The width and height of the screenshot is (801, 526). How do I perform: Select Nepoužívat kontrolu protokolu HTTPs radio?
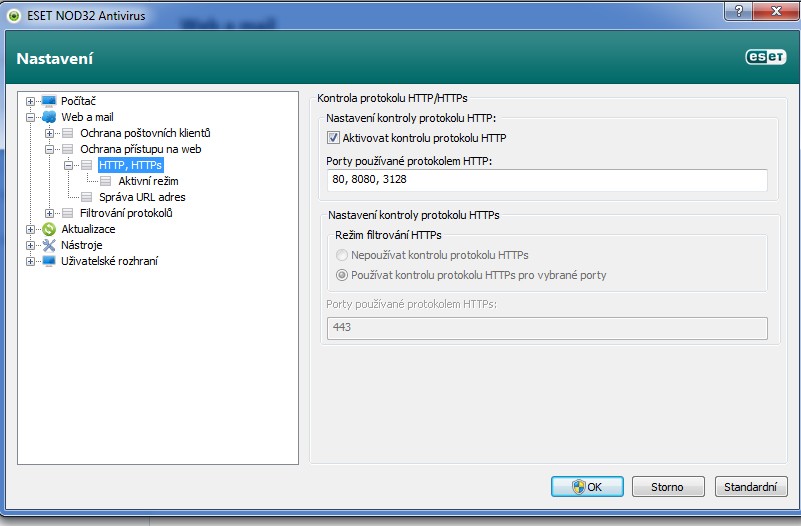point(342,255)
